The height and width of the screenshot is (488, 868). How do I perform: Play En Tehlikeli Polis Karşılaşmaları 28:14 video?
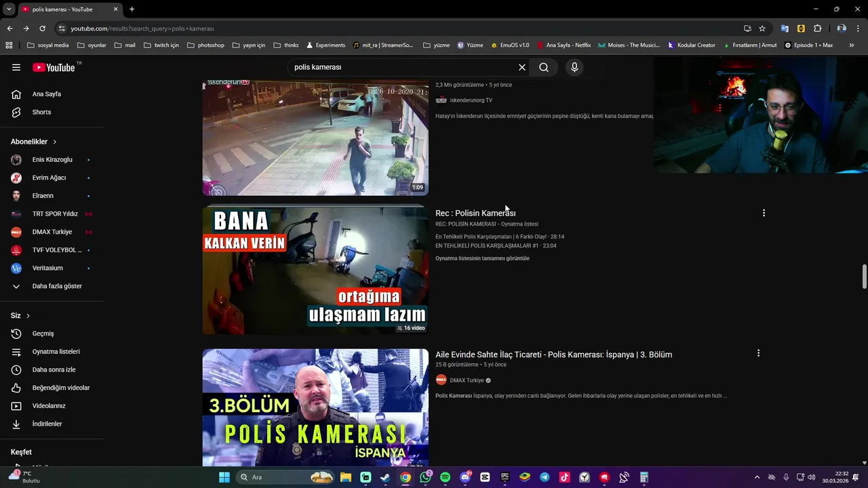(500, 237)
